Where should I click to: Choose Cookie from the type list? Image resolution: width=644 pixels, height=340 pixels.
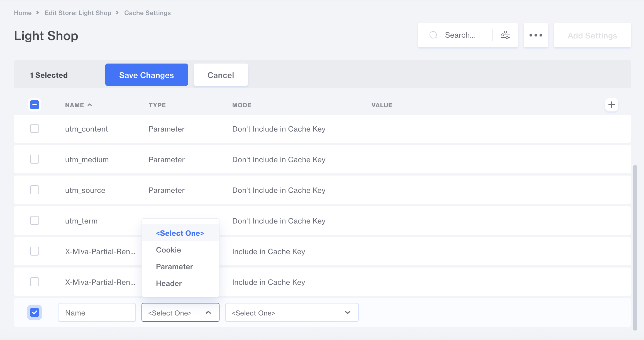(180, 250)
